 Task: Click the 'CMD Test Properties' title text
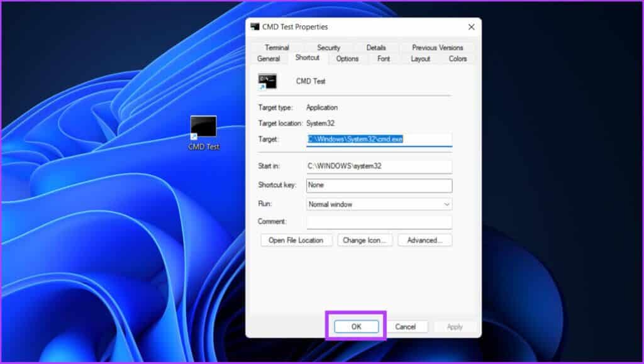pos(295,27)
